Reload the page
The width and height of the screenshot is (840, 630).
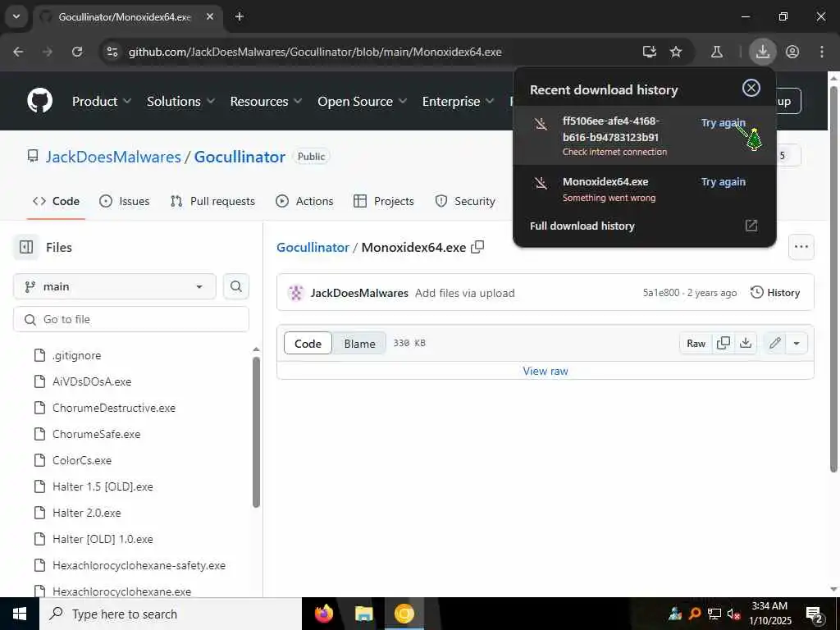[77, 52]
